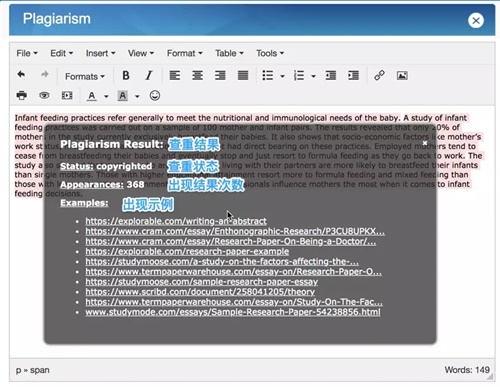Open the bullet list style dropdown arrow
The image size is (500, 387).
tap(282, 76)
